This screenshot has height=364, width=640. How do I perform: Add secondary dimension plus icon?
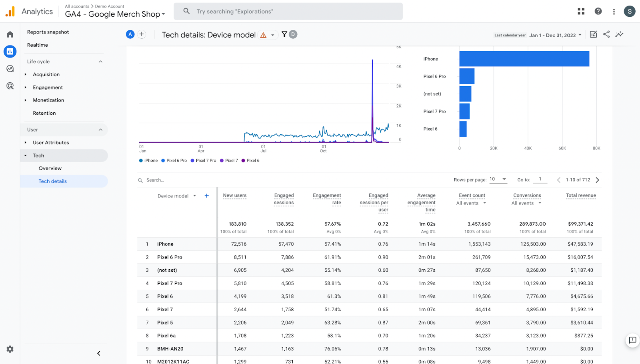[x=207, y=196]
